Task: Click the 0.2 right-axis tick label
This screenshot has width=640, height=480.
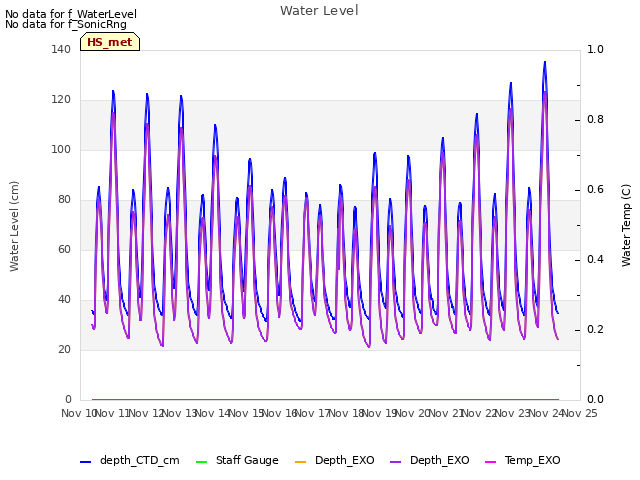Action: pos(595,329)
